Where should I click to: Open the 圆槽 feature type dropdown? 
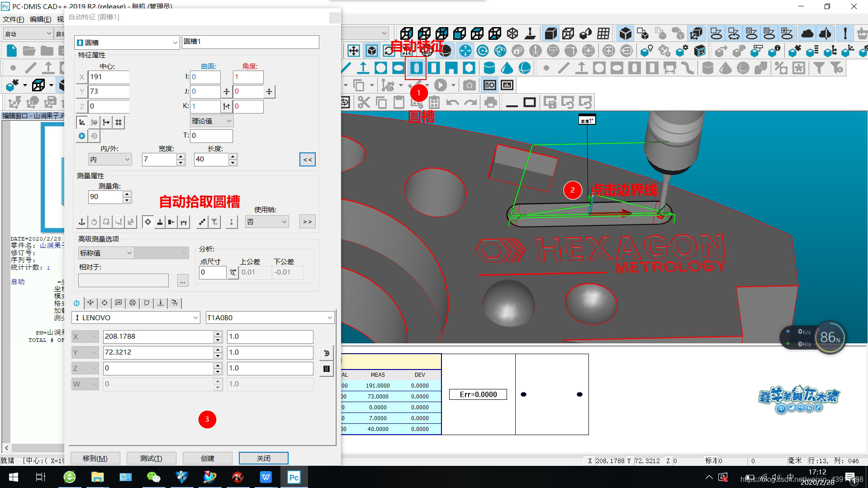tap(127, 43)
